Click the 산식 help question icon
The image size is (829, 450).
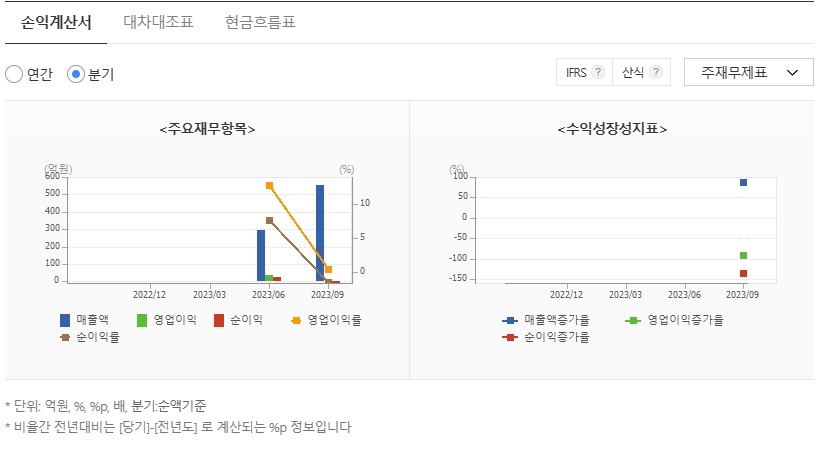656,72
